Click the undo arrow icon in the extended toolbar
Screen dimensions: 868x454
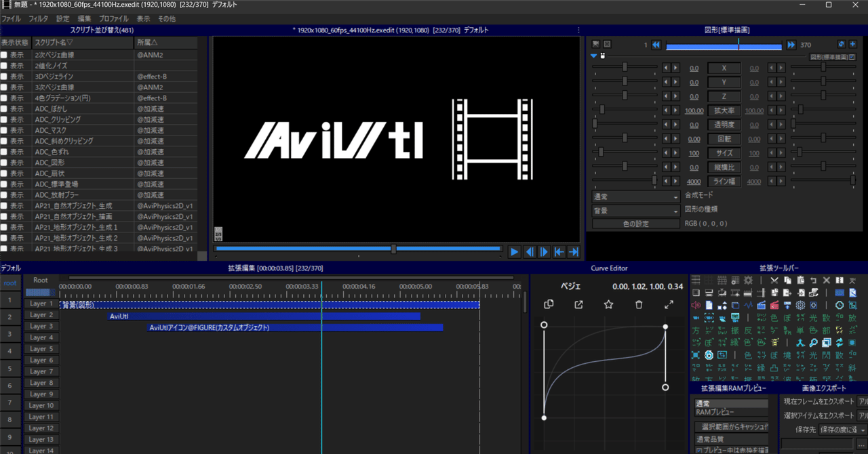(x=813, y=280)
